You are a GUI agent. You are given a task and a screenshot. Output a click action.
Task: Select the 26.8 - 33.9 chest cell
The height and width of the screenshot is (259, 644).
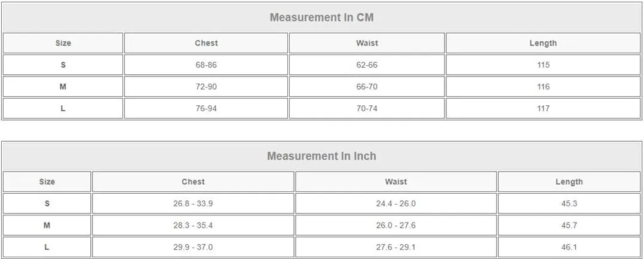193,203
